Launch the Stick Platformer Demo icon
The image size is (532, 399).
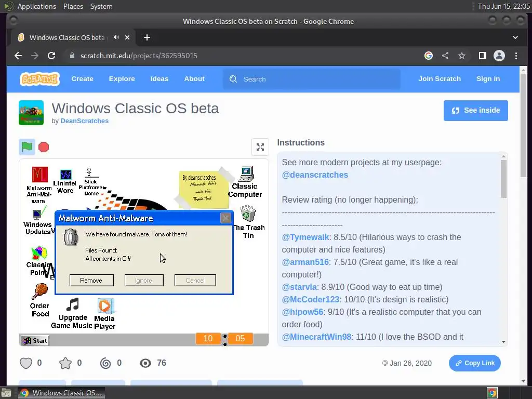coord(91,182)
